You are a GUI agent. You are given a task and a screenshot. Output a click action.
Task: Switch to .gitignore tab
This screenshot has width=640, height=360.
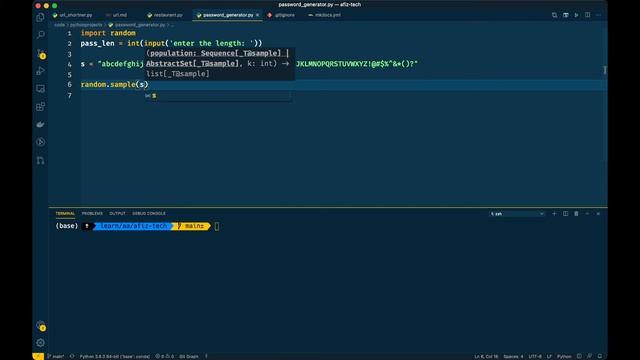pyautogui.click(x=281, y=15)
